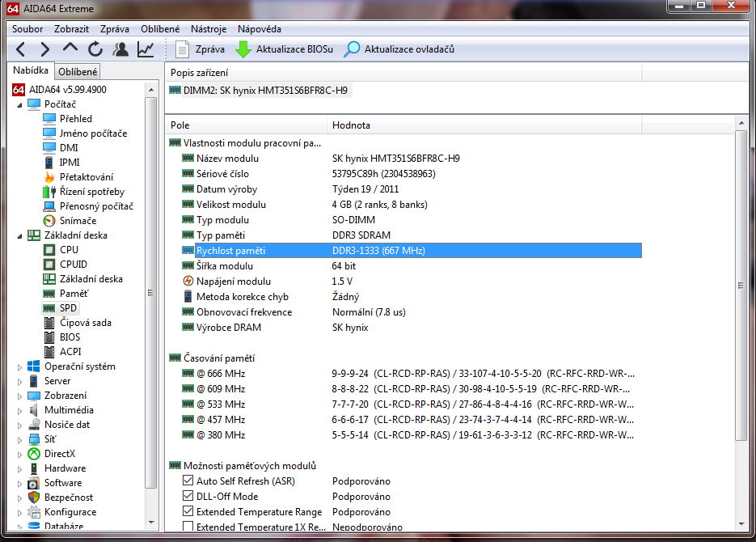Click Aktualizace ovladačů button

[399, 49]
